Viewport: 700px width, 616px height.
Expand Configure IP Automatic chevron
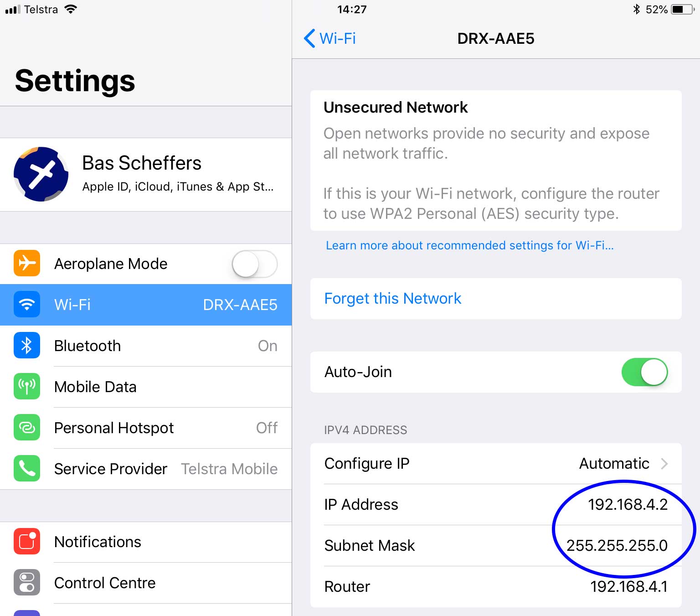pyautogui.click(x=664, y=464)
